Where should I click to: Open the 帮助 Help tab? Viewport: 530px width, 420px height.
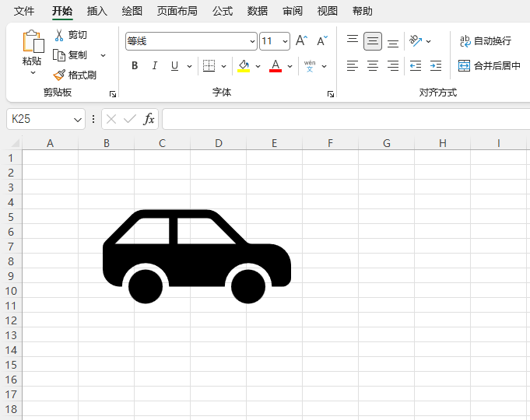(363, 11)
